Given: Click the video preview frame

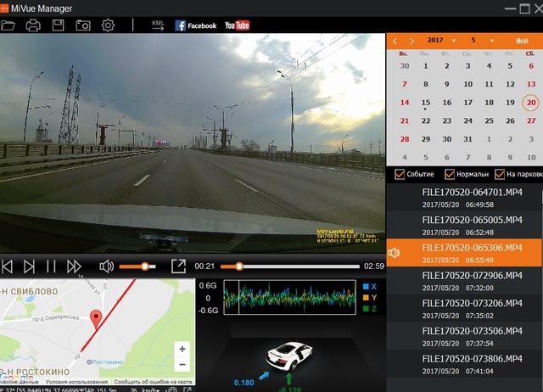Looking at the screenshot, I should (193, 143).
